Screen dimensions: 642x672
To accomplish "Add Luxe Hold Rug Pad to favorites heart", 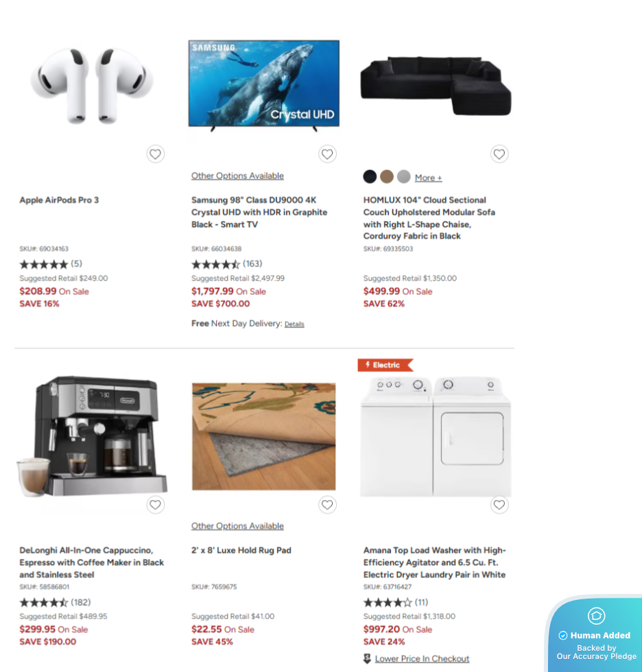I will 327,505.
